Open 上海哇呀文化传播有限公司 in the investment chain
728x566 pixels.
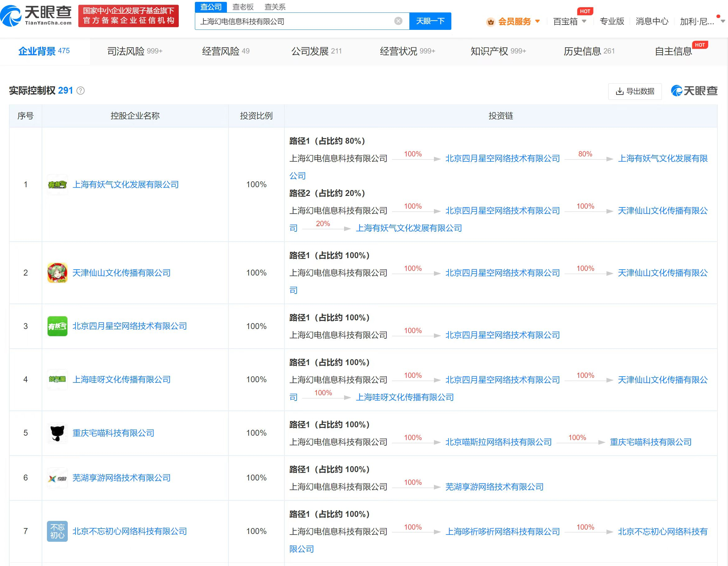point(405,397)
